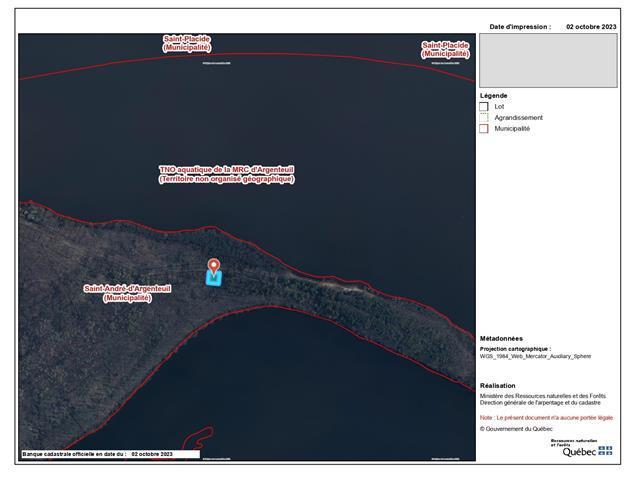Click the Agrandissement dotted legend symbol
640x480 pixels.
(484, 117)
